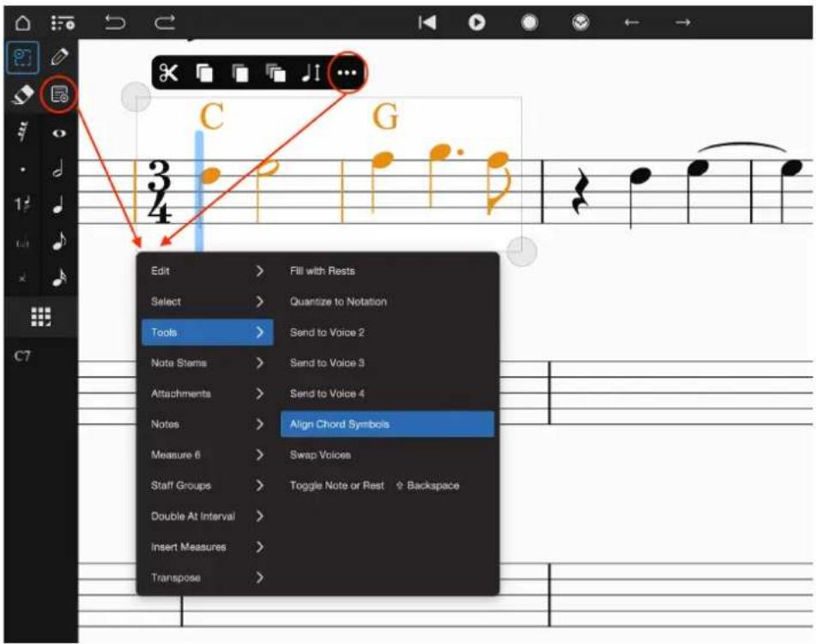This screenshot has width=816, height=644.
Task: Click the top-left selection handle circle
Action: [x=136, y=97]
